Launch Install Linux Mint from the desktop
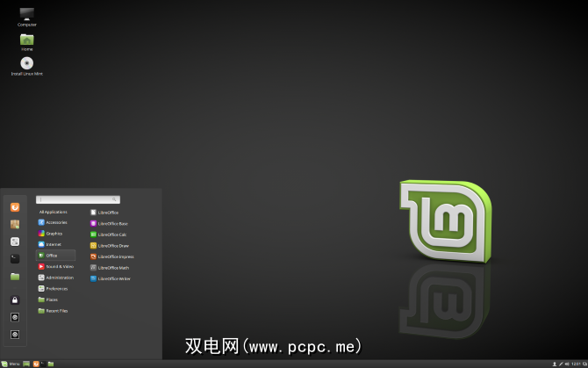588x368 pixels. pos(26,66)
